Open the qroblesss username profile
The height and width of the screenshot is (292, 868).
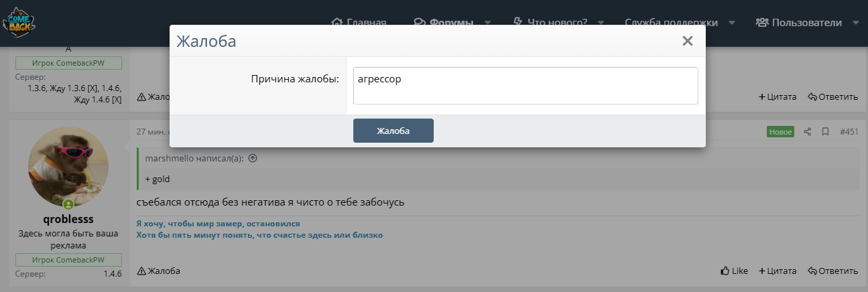68,219
